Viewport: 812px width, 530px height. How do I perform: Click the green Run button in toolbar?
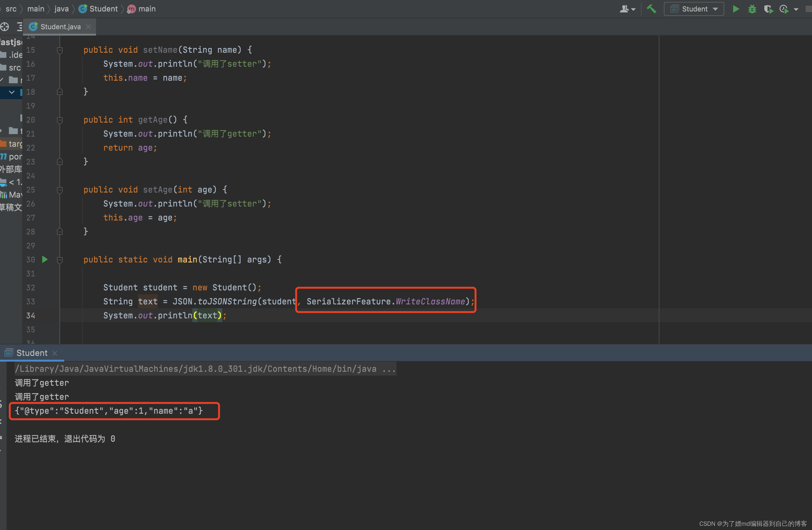[x=736, y=9]
